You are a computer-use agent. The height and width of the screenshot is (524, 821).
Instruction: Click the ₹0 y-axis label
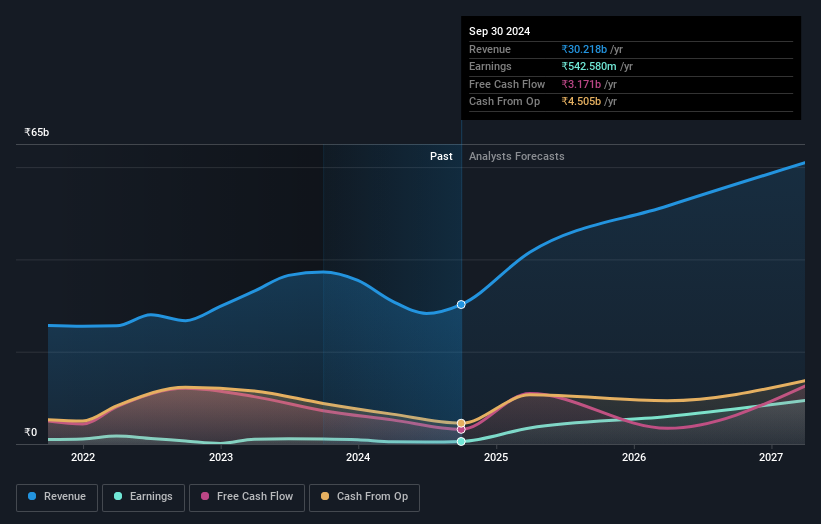pyautogui.click(x=31, y=432)
